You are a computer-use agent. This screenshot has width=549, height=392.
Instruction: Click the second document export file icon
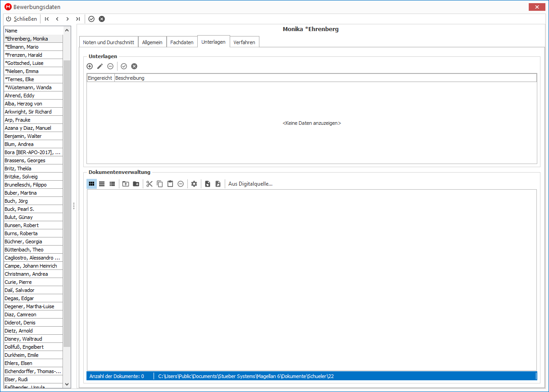click(x=218, y=184)
